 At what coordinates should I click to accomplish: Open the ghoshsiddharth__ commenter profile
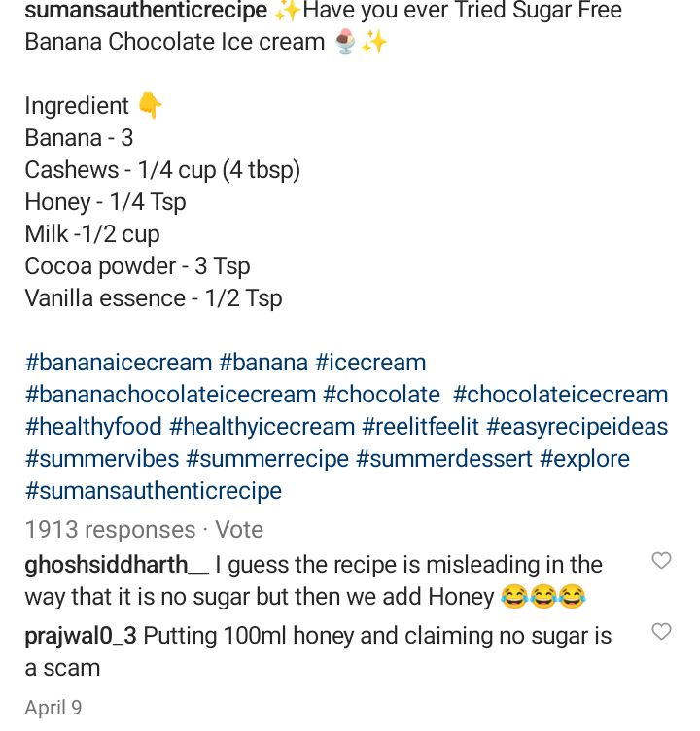[117, 565]
